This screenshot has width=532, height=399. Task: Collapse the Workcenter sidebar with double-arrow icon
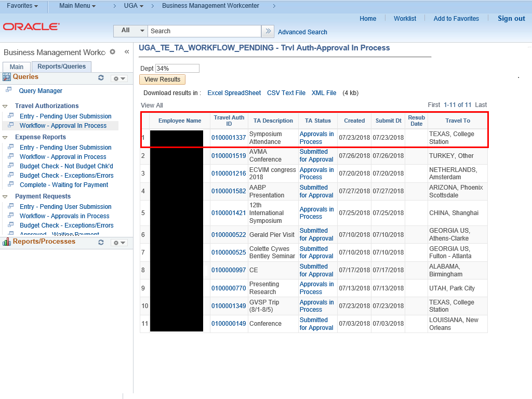(127, 52)
